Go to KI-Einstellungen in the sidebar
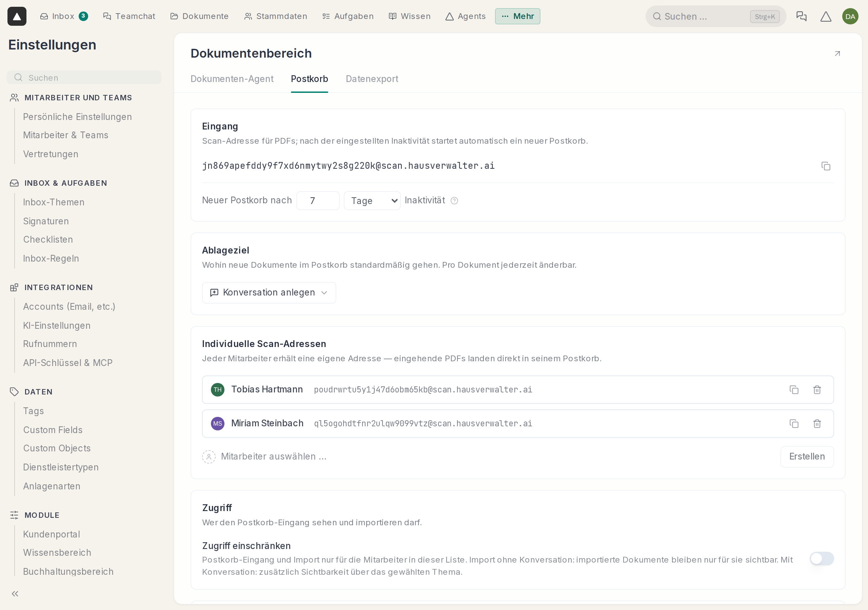 57,325
